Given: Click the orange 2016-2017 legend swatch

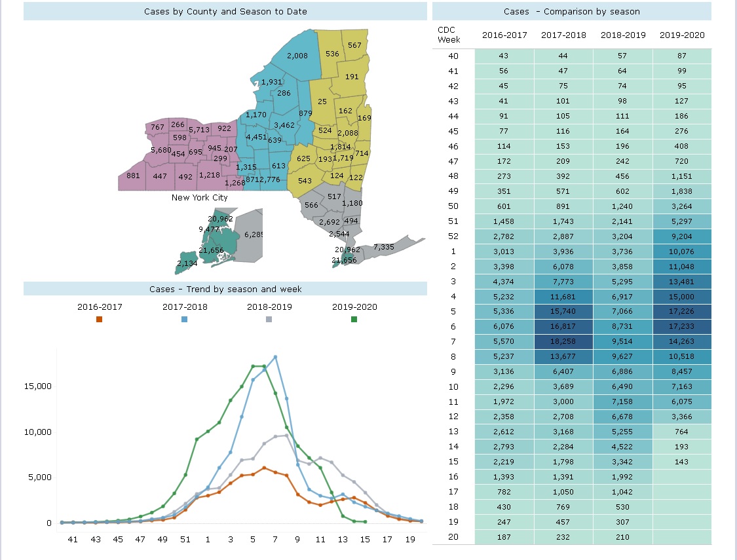Looking at the screenshot, I should click(x=99, y=320).
